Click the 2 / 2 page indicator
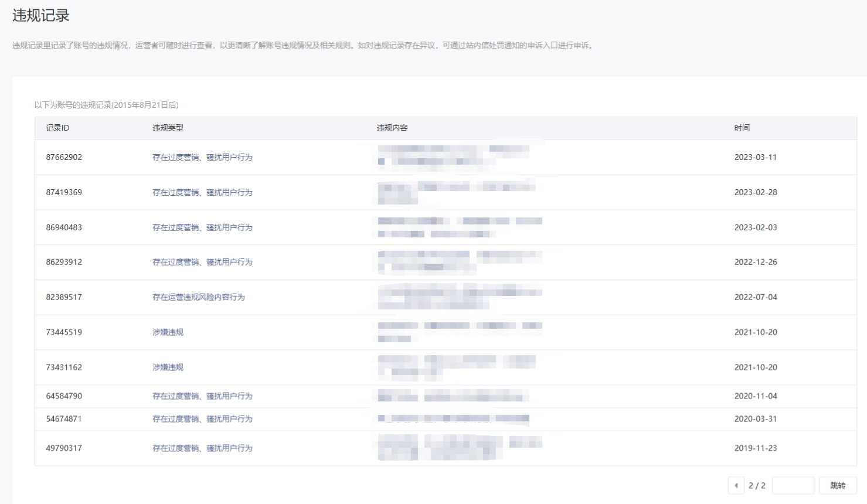The height and width of the screenshot is (504, 867). coord(757,485)
